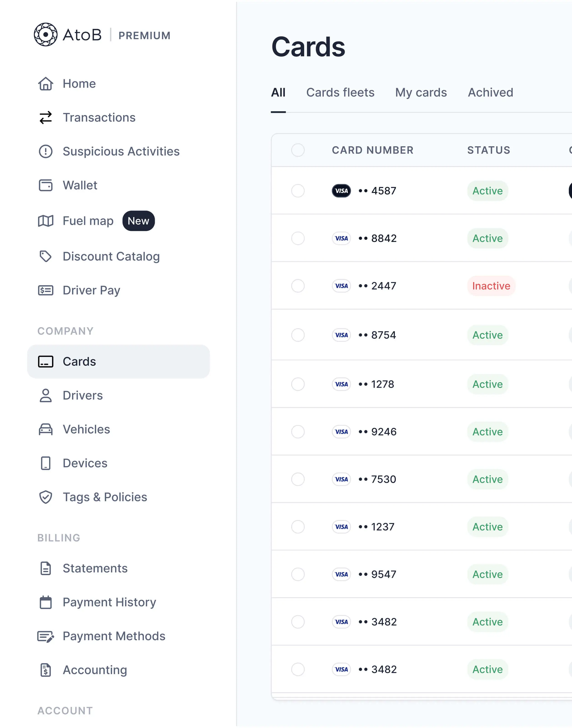
Task: Open the Payment History page link
Action: (109, 602)
